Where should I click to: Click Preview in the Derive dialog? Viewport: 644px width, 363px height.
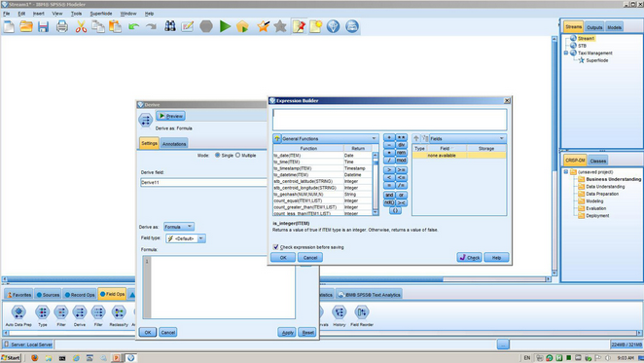pyautogui.click(x=170, y=116)
